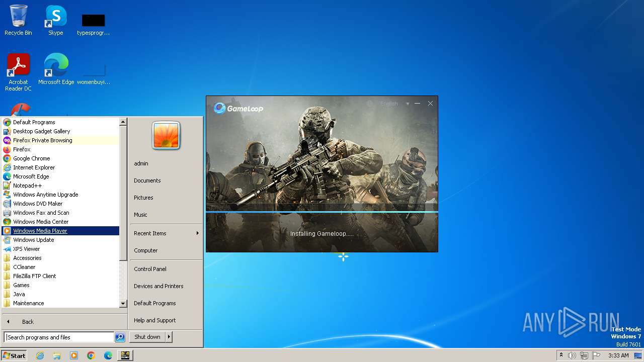Click Windows Fax and Scan icon
Screen dimensions: 644x362
7,213
